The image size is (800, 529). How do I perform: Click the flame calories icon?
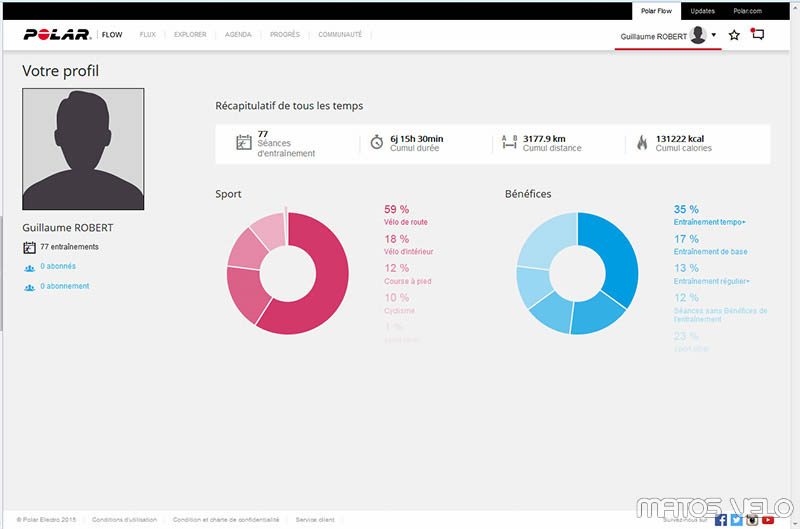coord(642,142)
